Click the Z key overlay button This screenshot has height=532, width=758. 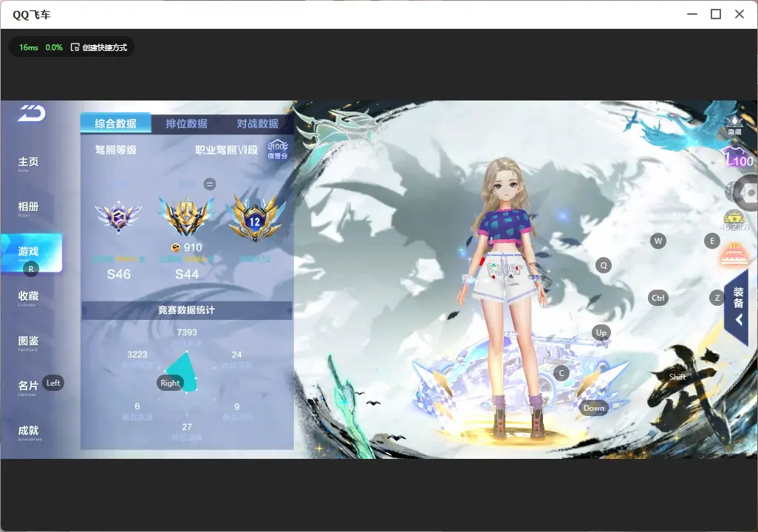[717, 298]
